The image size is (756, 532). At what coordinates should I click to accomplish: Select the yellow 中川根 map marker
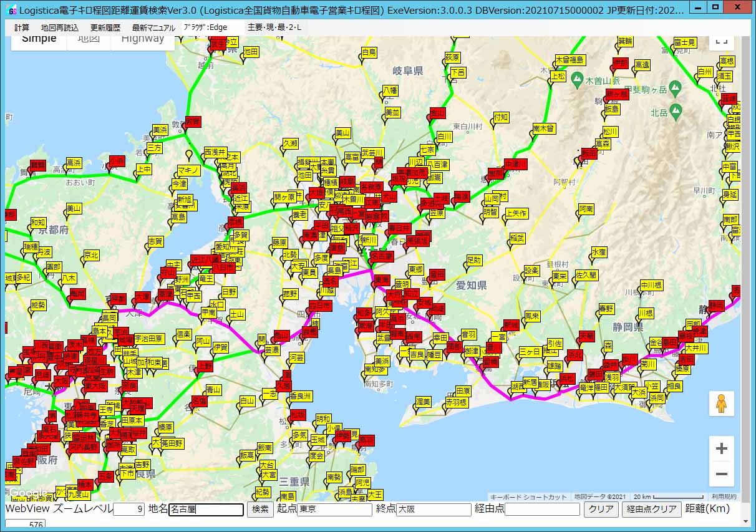(x=651, y=286)
